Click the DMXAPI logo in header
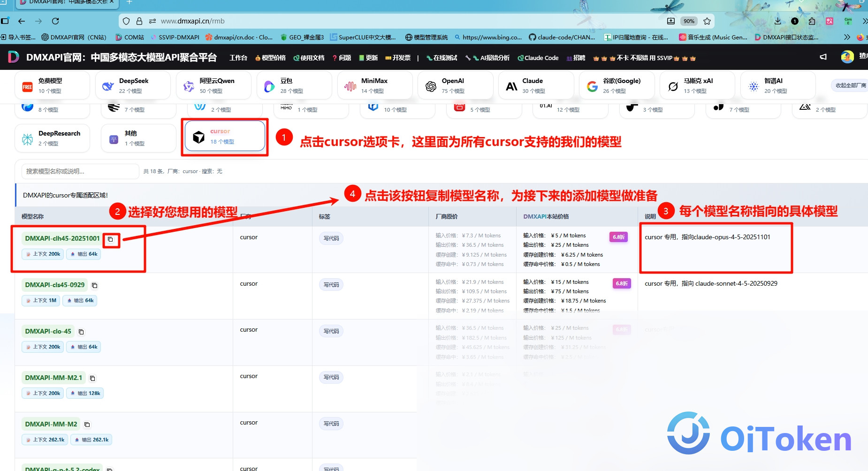Viewport: 868px width, 471px height. 14,57
